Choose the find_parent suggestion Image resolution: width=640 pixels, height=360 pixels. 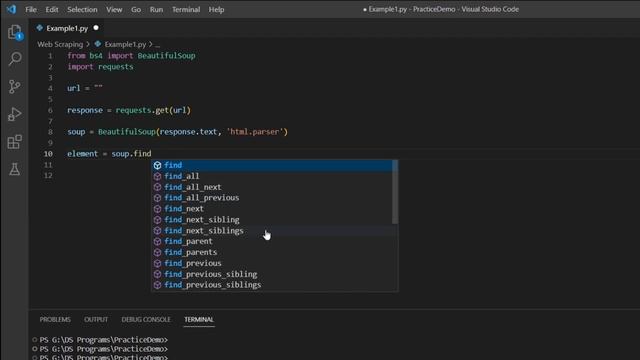point(272,241)
